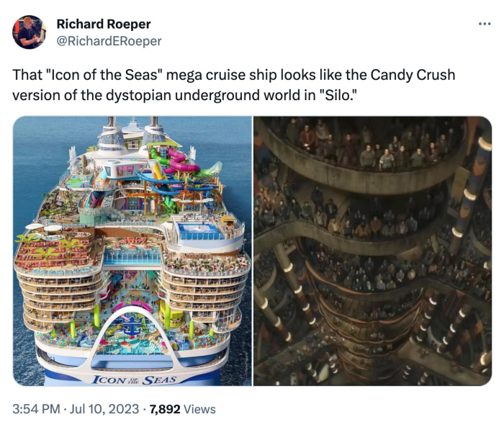Screen dimensions: 504x427
Task: Click the 'Icon of the Seas' hull lettering
Action: [x=135, y=380]
